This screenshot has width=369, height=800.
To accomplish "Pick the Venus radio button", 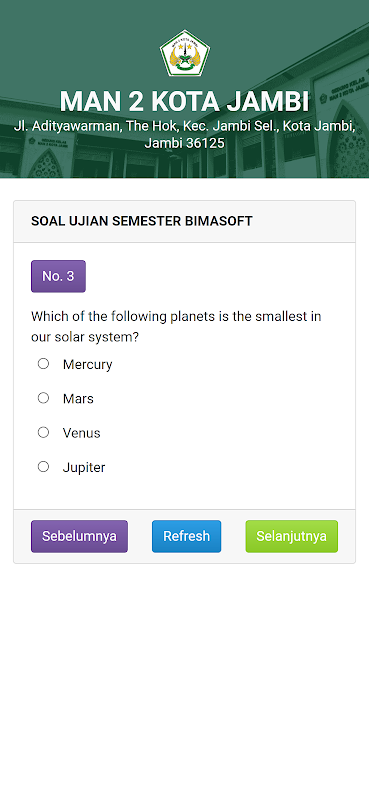I will pos(43,433).
